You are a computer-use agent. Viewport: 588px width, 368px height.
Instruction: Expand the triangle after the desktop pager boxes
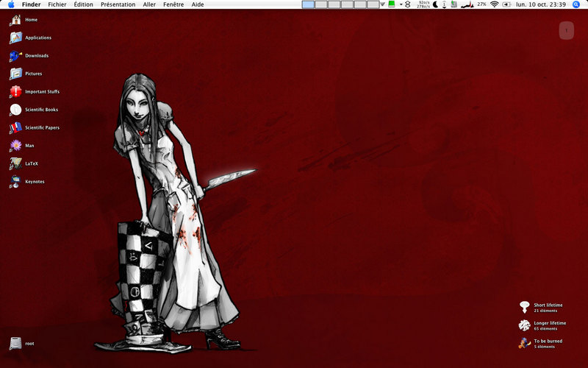pos(382,4)
